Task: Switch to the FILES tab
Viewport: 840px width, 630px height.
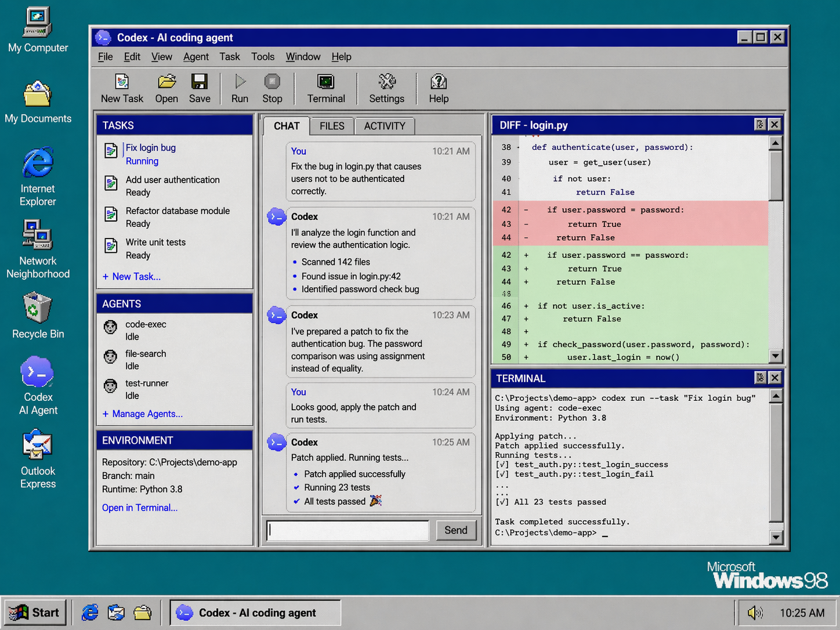Action: tap(332, 126)
